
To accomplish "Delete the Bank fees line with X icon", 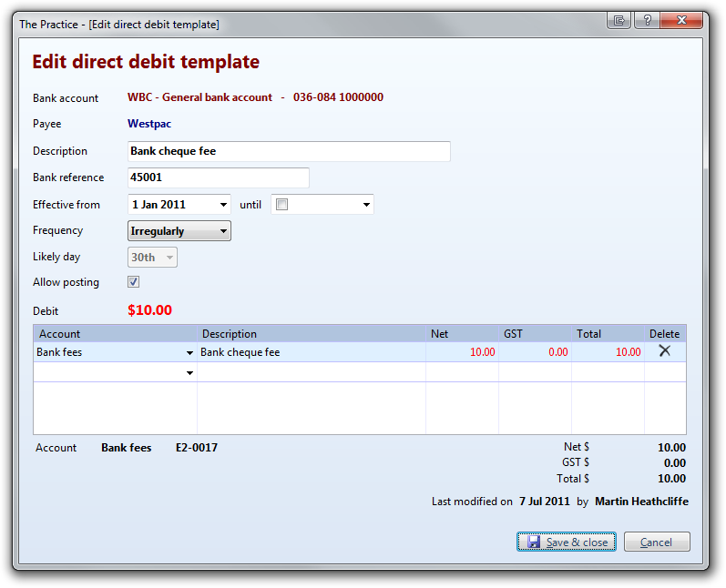I will click(x=664, y=351).
